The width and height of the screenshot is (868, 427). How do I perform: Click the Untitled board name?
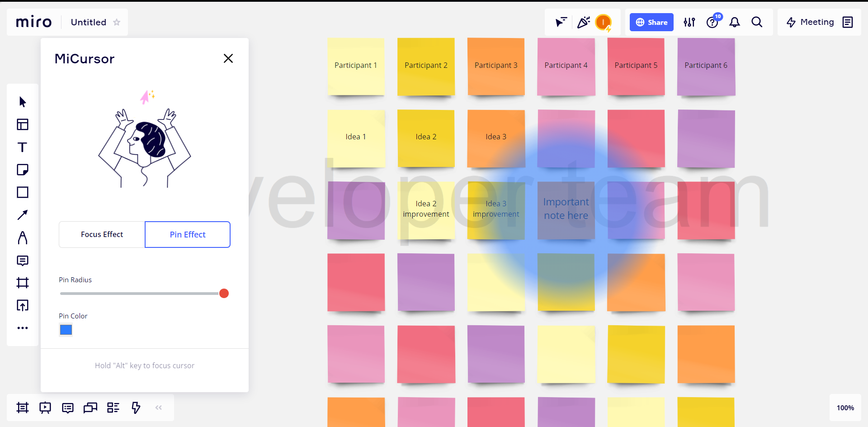coord(89,22)
